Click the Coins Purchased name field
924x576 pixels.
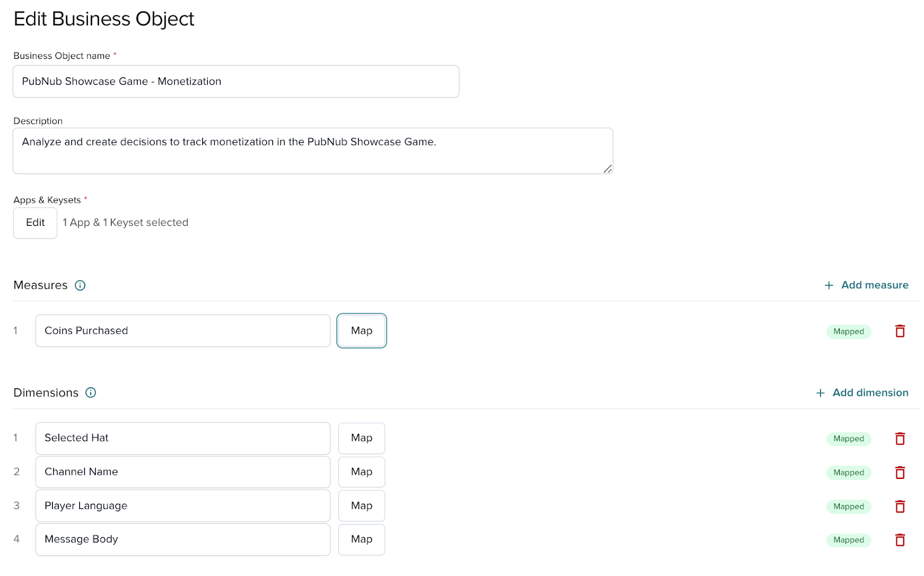coord(182,331)
